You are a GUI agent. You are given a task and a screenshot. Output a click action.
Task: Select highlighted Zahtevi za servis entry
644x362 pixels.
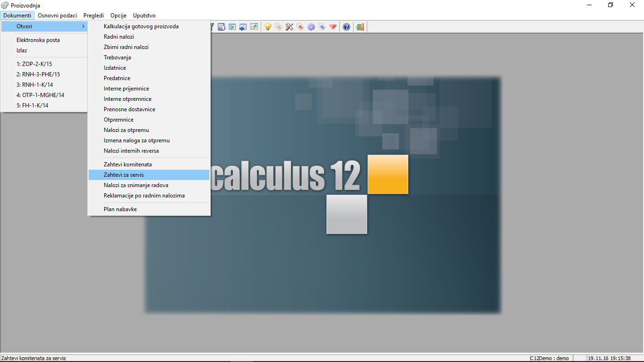pos(149,175)
